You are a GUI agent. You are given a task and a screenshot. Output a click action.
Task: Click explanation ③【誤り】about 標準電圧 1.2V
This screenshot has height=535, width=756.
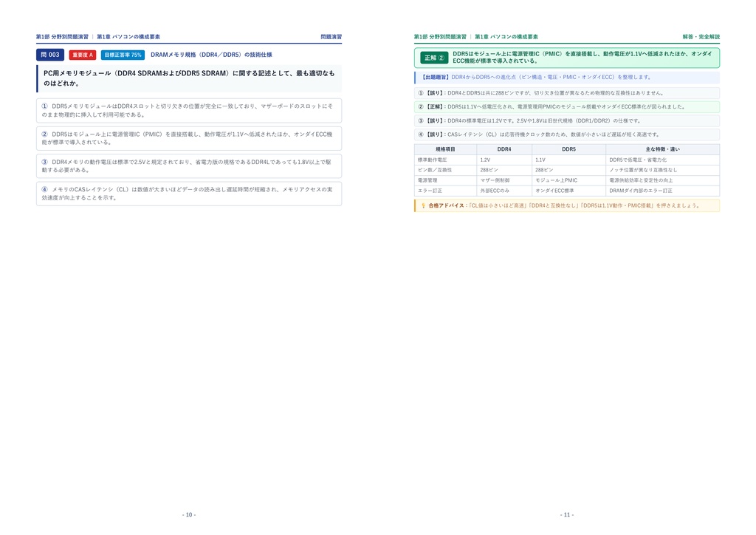tap(567, 120)
